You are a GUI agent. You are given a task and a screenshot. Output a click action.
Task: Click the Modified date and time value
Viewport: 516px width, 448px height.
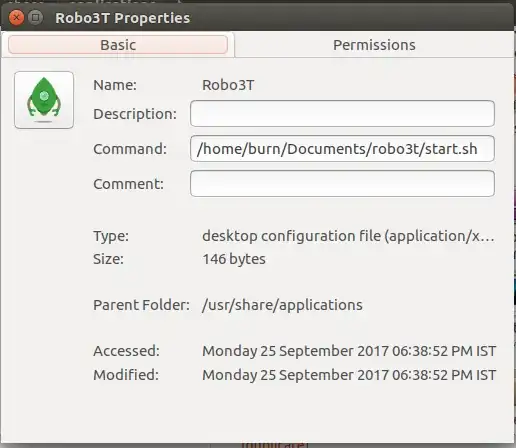349,375
